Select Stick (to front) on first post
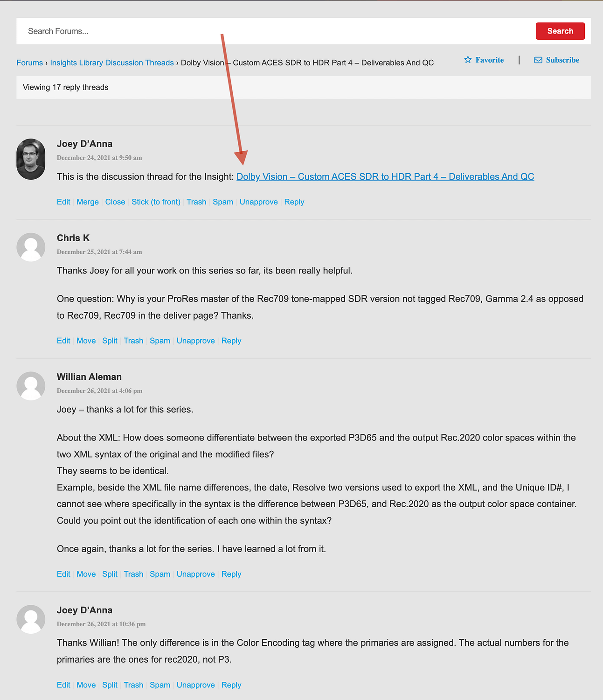The height and width of the screenshot is (700, 603). click(156, 202)
